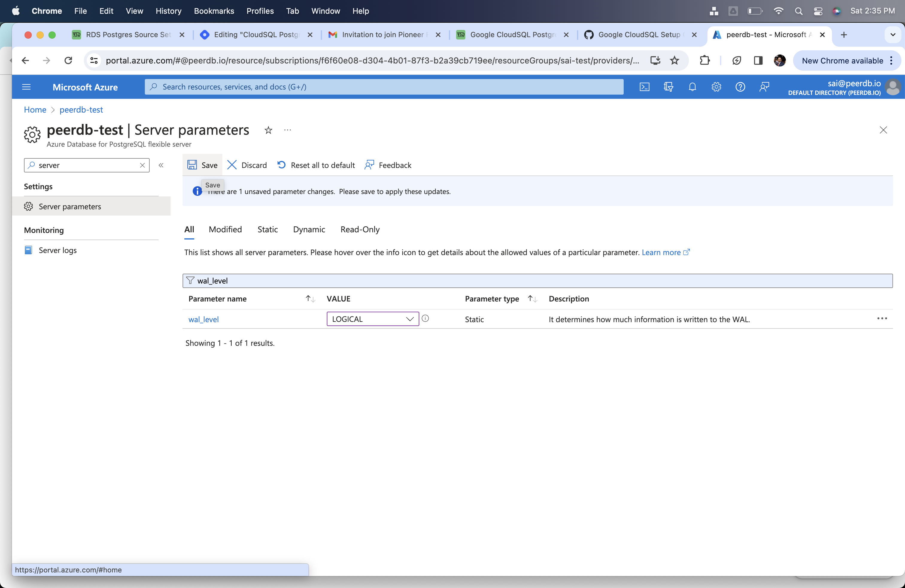This screenshot has width=905, height=588.
Task: Click the ellipsis icon for wal_level row
Action: [x=882, y=319]
